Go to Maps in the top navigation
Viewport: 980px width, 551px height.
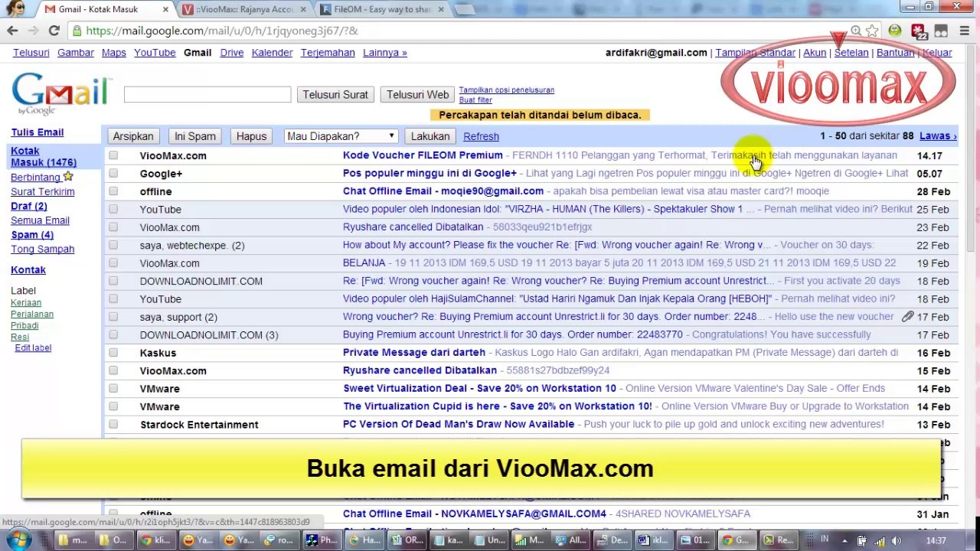[114, 53]
